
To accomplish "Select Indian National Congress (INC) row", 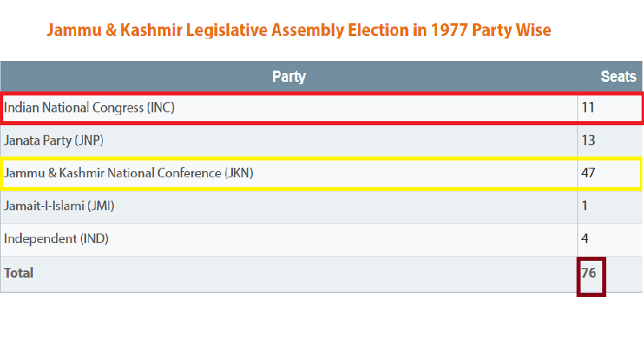I will point(321,108).
